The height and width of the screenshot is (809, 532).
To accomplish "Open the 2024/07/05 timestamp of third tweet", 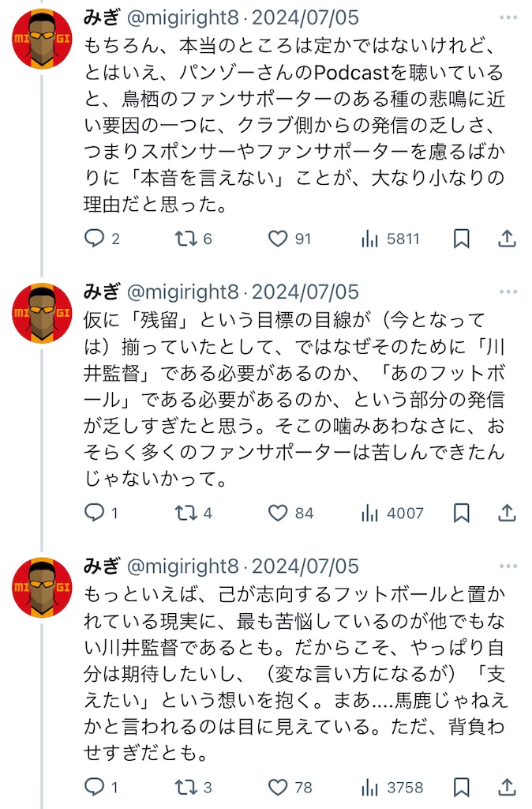I will 305,566.
